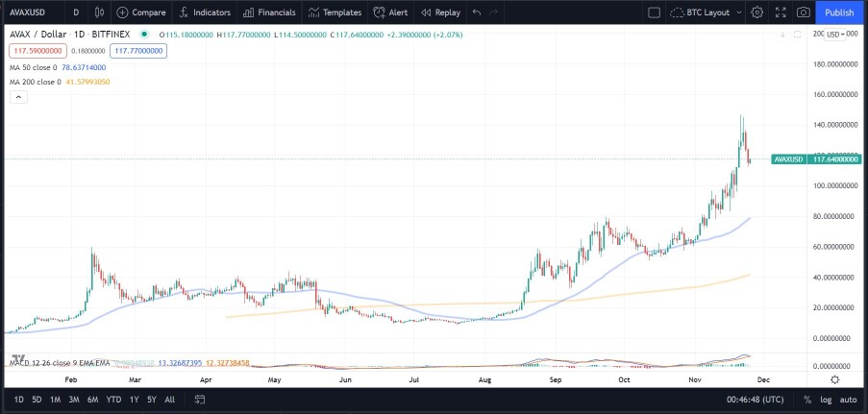Enter fullscreen mode icon
The height and width of the screenshot is (414, 868).
pos(781,12)
